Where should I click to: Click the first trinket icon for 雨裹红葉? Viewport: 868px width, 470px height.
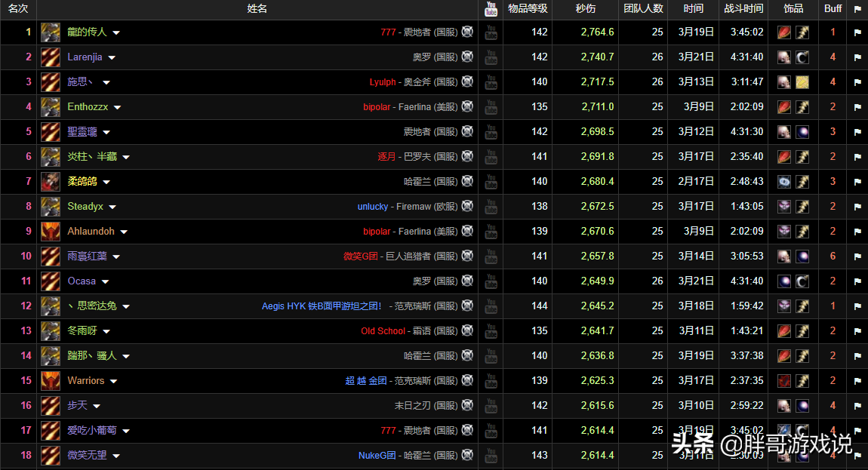(784, 257)
